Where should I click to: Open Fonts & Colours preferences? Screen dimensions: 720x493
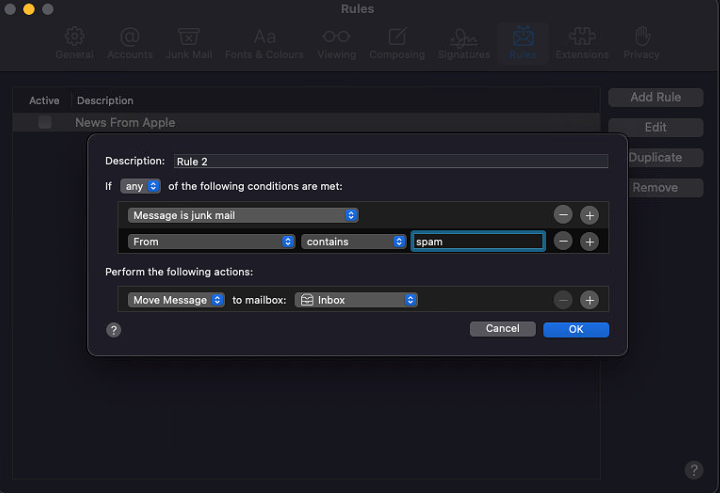coord(264,43)
